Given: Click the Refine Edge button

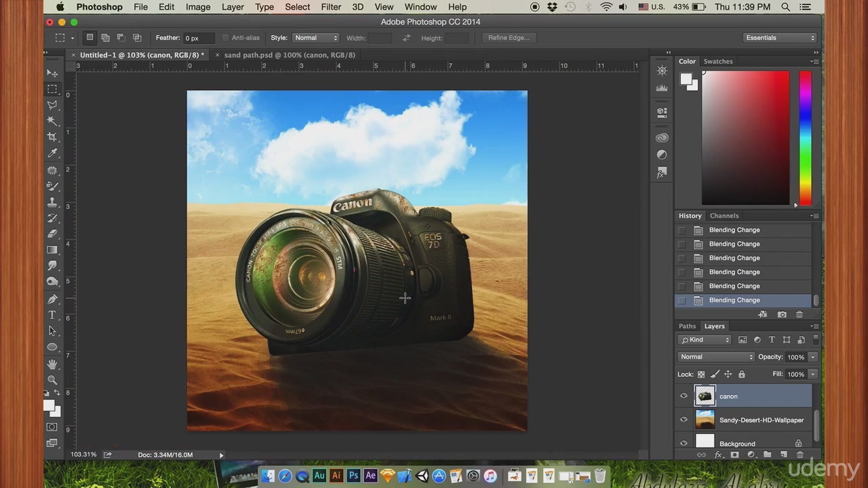Looking at the screenshot, I should [509, 38].
